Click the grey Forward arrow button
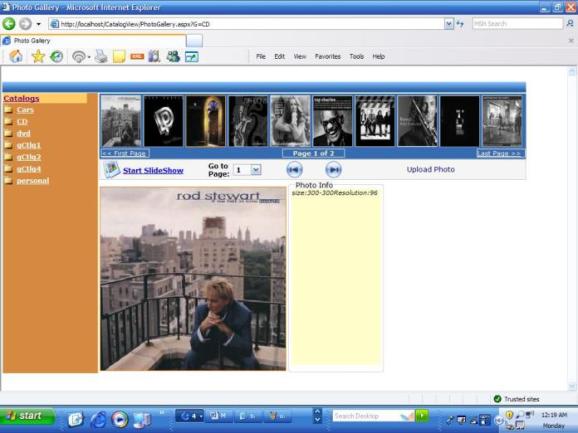This screenshot has height=433, width=578. 25,24
